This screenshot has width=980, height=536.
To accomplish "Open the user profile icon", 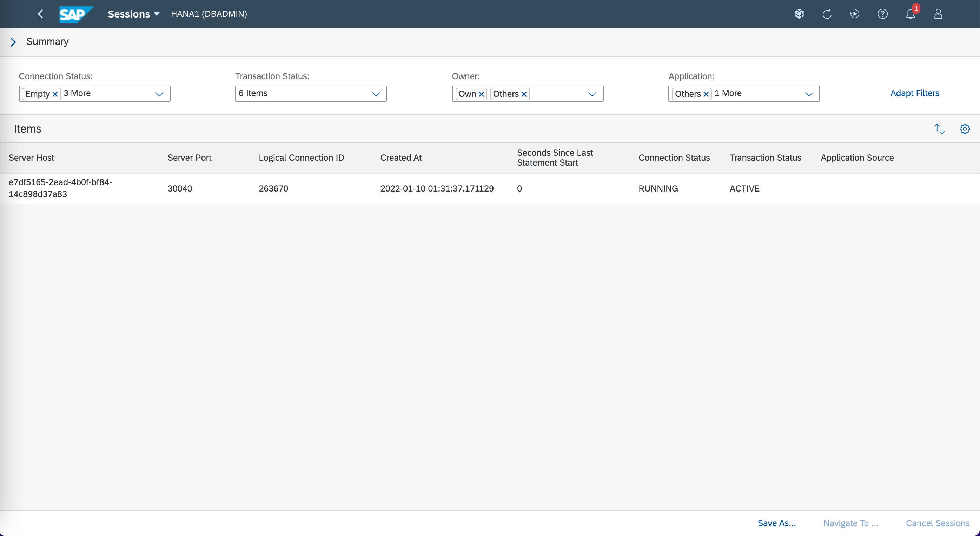I will pyautogui.click(x=938, y=14).
